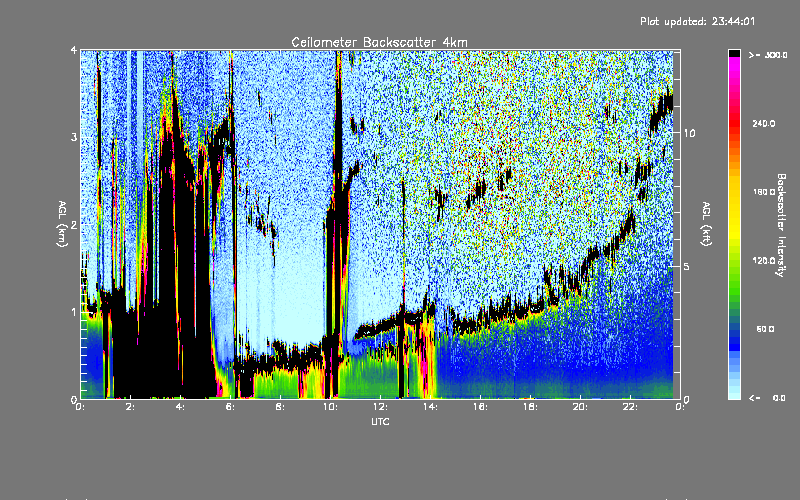This screenshot has height=500, width=800.
Task: Click the '12:' tick on the UTC axis
Action: tap(380, 407)
